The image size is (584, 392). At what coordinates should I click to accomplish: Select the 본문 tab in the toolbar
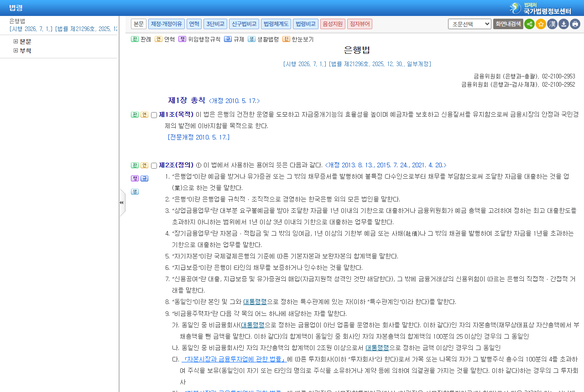(139, 24)
